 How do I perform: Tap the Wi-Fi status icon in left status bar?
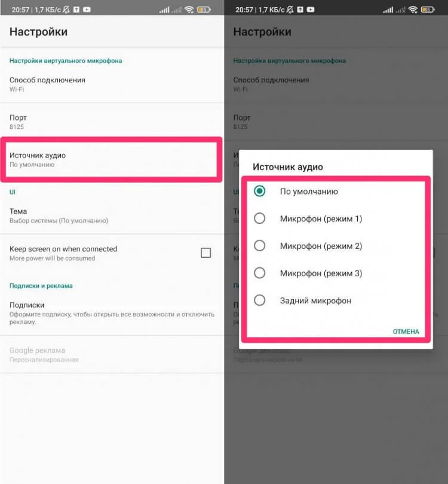pos(189,10)
